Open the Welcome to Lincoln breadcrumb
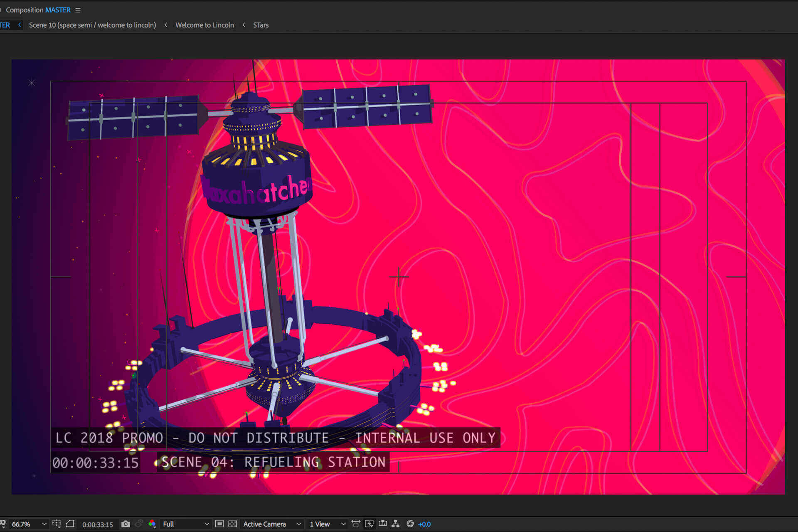The image size is (798, 532). [204, 25]
